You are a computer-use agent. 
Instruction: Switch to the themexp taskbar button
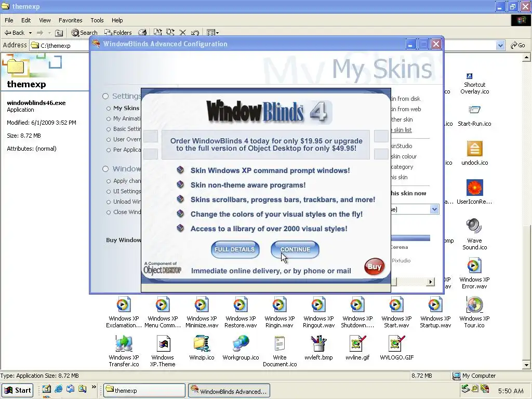(144, 390)
